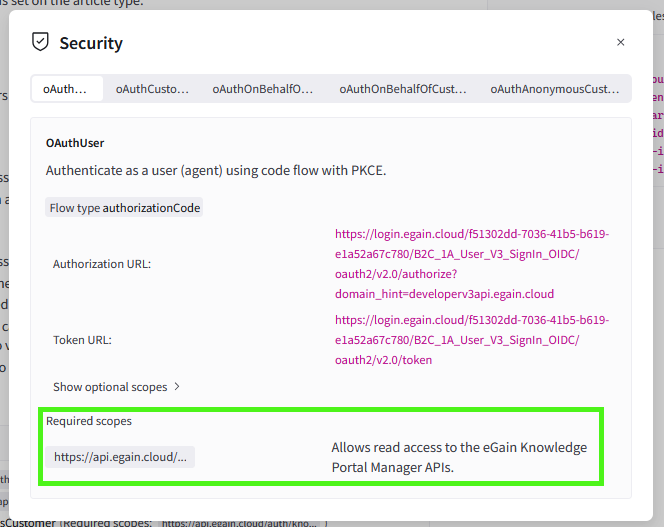
Task: Click the OAuthUser heading
Action: pos(75,143)
